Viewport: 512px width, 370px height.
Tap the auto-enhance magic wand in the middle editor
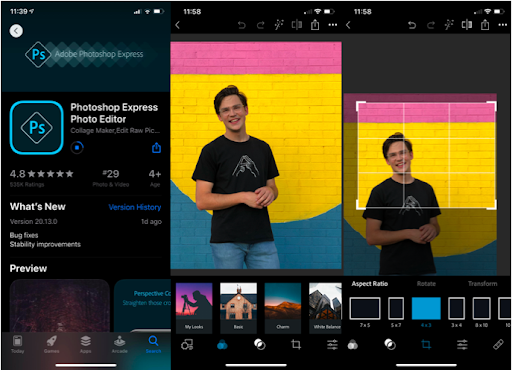pyautogui.click(x=279, y=25)
